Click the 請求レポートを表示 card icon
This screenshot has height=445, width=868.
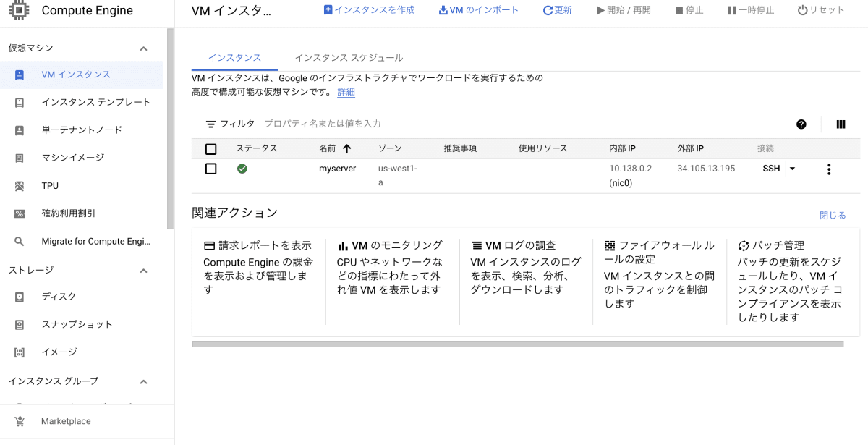click(x=209, y=246)
